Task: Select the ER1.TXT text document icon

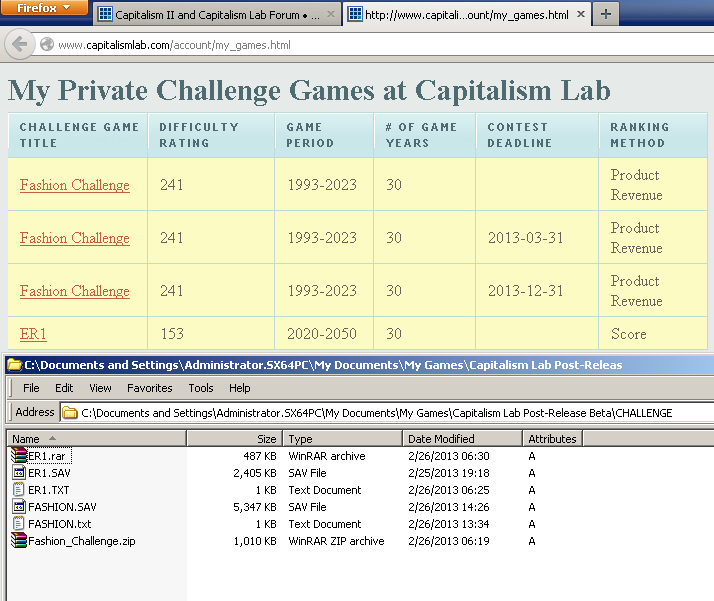Action: point(19,490)
